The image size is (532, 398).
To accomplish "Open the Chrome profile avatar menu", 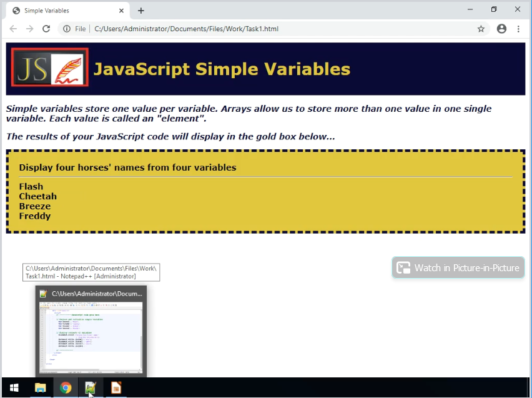I will coord(501,29).
